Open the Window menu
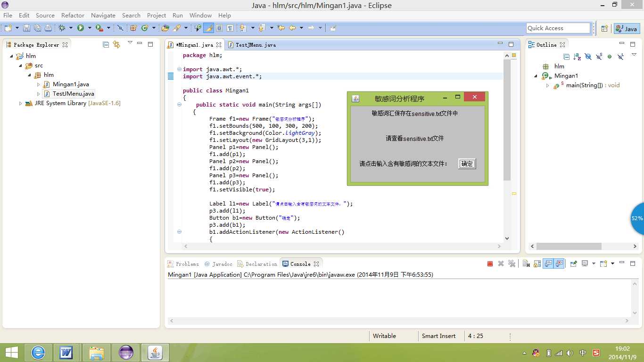644x362 pixels. 200,15
